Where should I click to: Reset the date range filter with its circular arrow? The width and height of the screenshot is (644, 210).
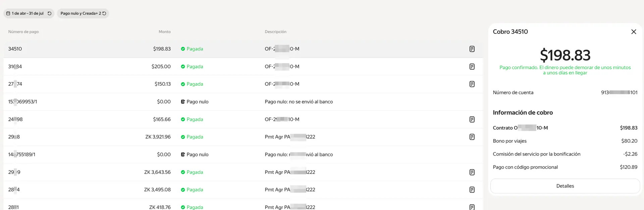point(49,13)
